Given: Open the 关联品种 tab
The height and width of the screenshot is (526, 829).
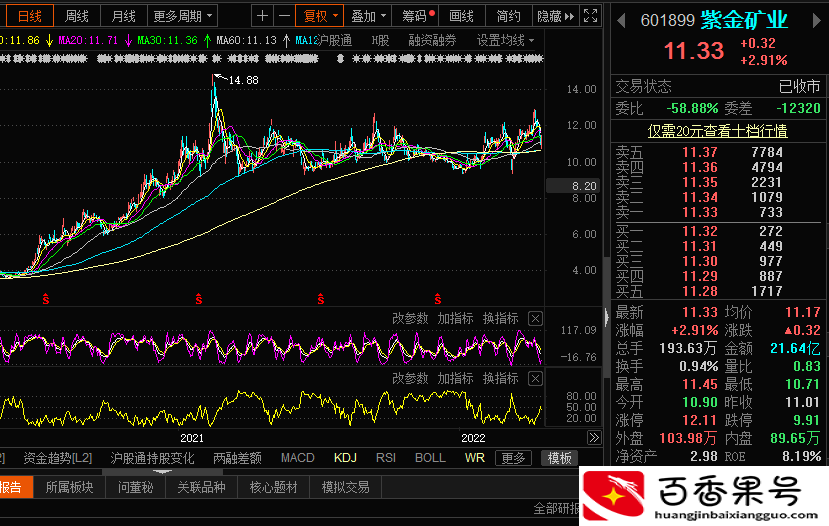Looking at the screenshot, I should click(201, 487).
